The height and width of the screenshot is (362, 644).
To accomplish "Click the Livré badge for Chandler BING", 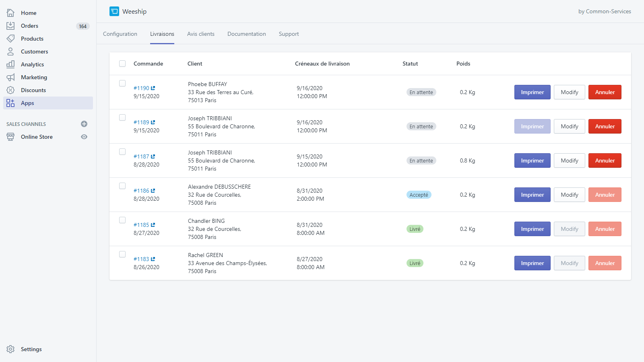I will coord(415,229).
